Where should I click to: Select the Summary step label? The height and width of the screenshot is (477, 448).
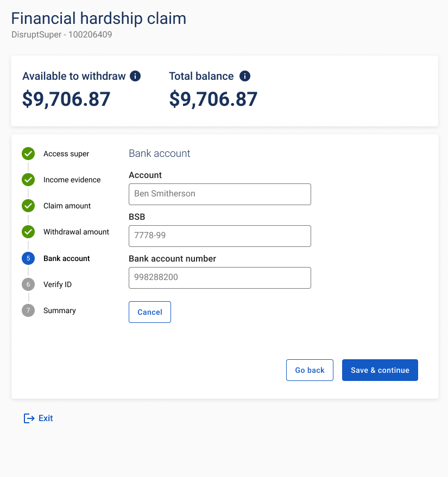(60, 310)
